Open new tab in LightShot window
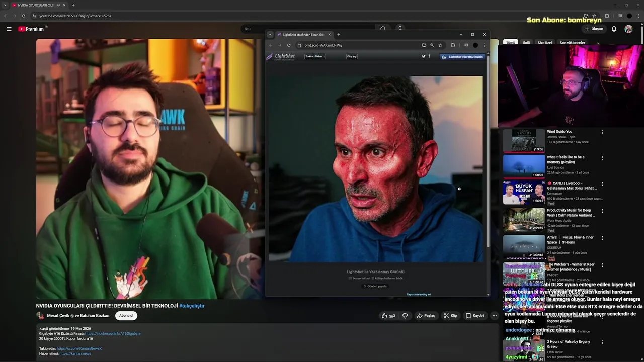 339,35
